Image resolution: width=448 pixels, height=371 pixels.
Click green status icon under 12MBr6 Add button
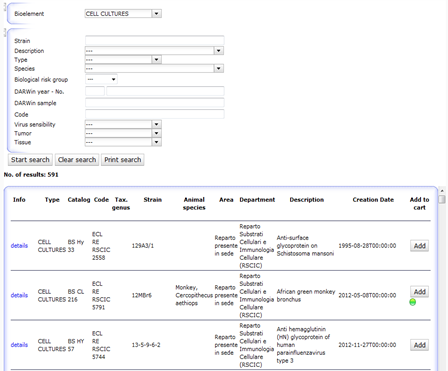coord(413,302)
